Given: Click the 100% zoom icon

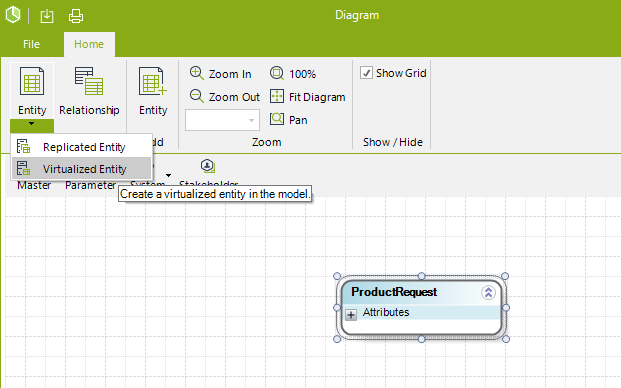Looking at the screenshot, I should click(277, 73).
